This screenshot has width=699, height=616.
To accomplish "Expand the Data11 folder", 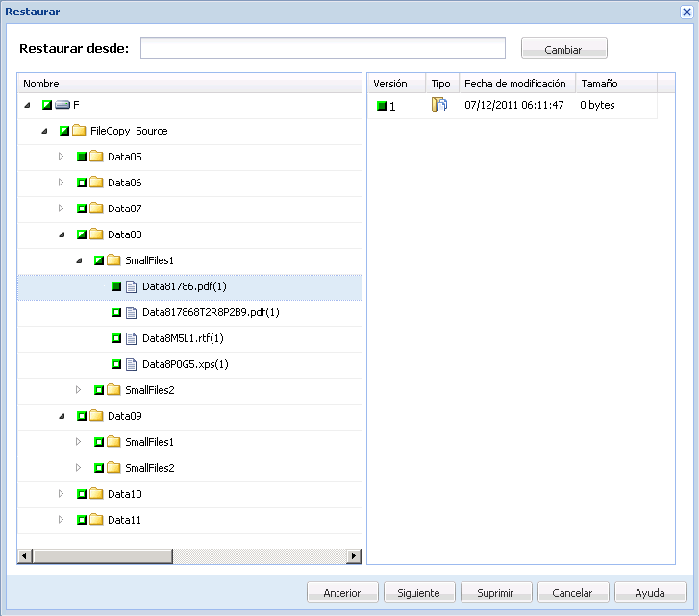I will pyautogui.click(x=62, y=519).
